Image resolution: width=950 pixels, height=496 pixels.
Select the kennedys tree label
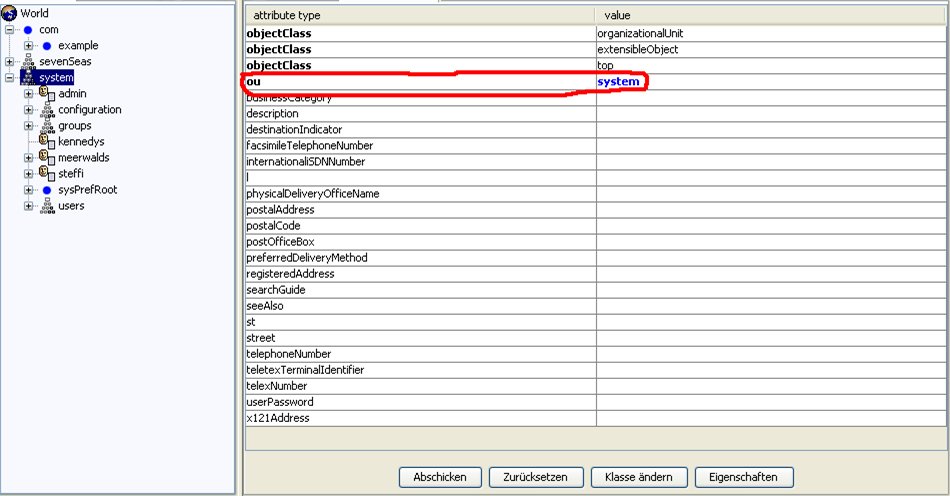(81, 141)
